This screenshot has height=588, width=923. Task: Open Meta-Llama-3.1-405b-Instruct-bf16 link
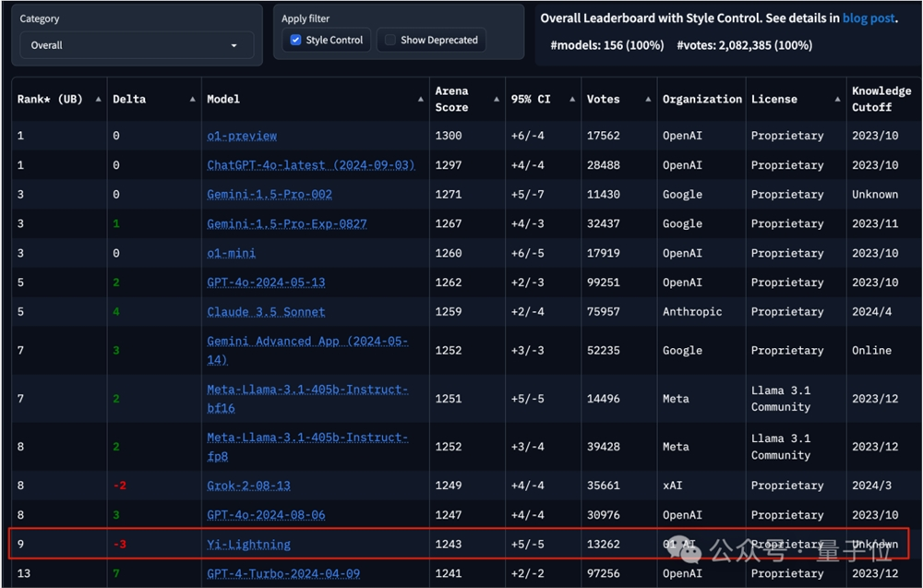(x=307, y=399)
